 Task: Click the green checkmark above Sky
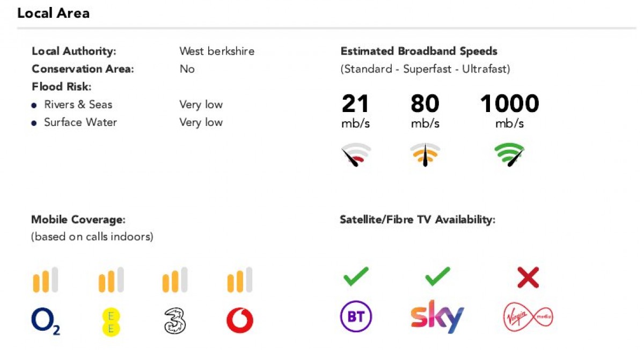click(x=437, y=277)
